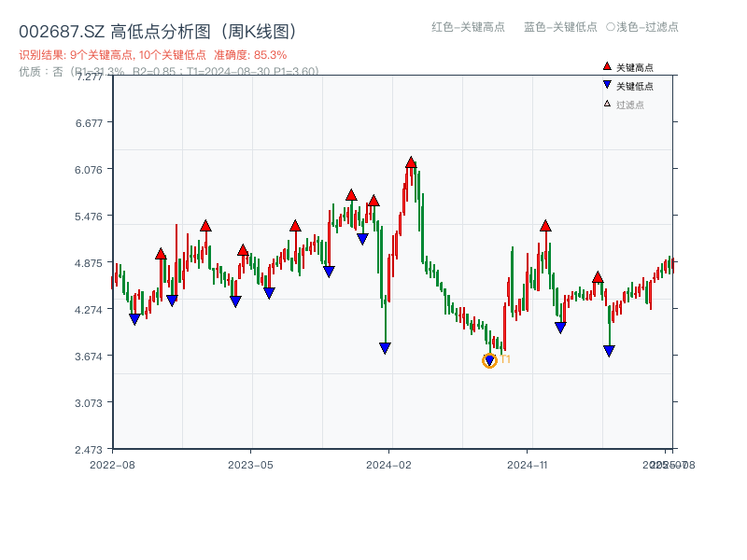Click the header legend 蓝色-关键低点
747x560 pixels.
pyautogui.click(x=560, y=27)
